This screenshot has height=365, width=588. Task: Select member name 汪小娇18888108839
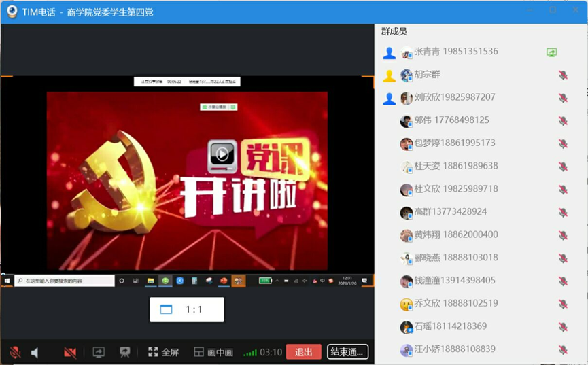455,349
